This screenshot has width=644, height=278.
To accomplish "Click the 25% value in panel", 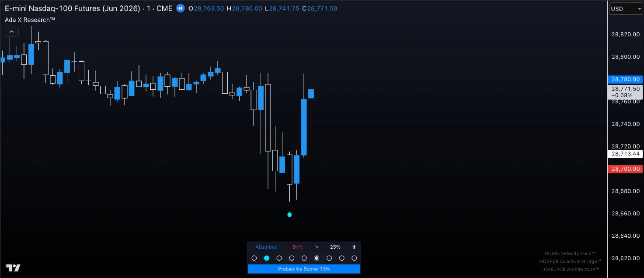I will [335, 247].
